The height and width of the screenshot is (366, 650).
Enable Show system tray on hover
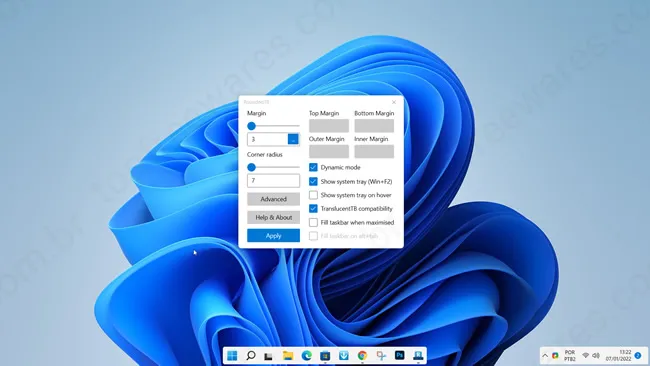(x=313, y=195)
